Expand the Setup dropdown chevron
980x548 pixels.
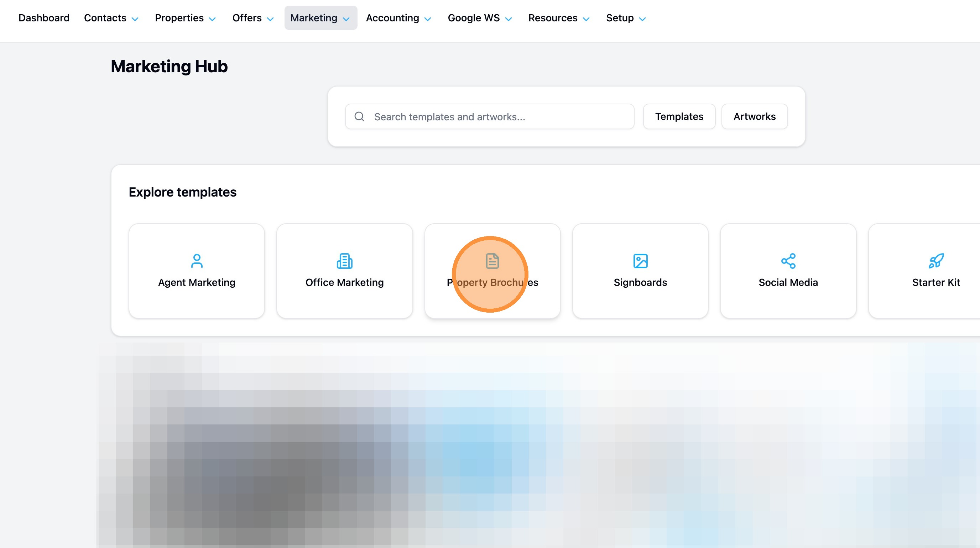pyautogui.click(x=642, y=19)
